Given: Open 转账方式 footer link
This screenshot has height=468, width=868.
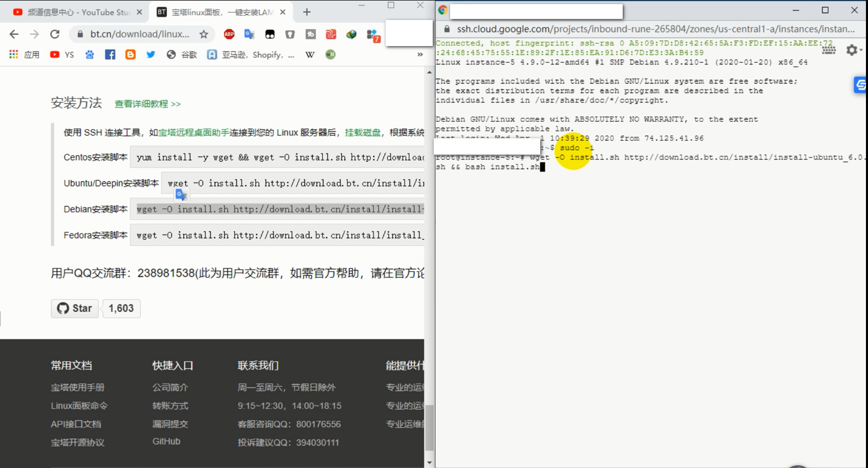Looking at the screenshot, I should (x=170, y=406).
